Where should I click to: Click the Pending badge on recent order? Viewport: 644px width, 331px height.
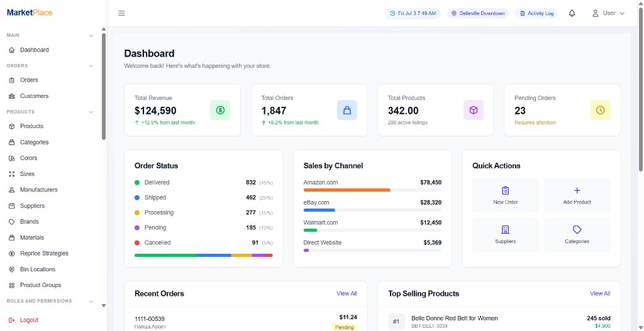click(x=344, y=327)
